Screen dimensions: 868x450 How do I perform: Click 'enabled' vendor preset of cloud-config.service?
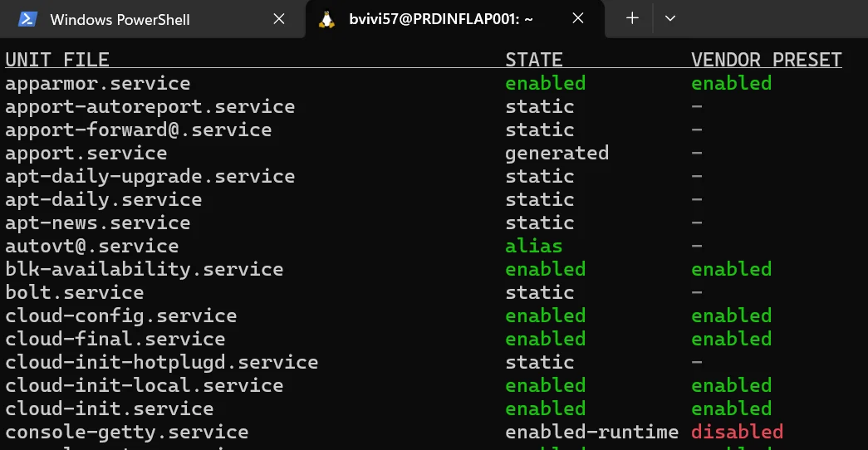[x=731, y=316]
